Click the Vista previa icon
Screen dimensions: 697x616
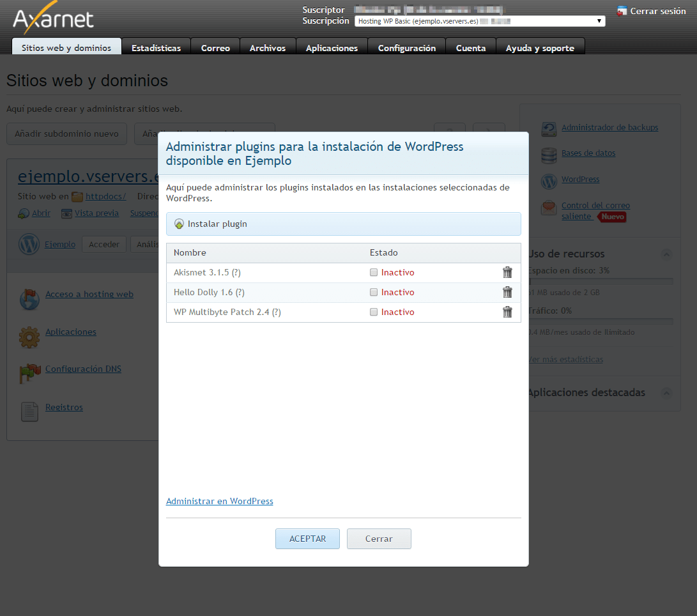[66, 213]
